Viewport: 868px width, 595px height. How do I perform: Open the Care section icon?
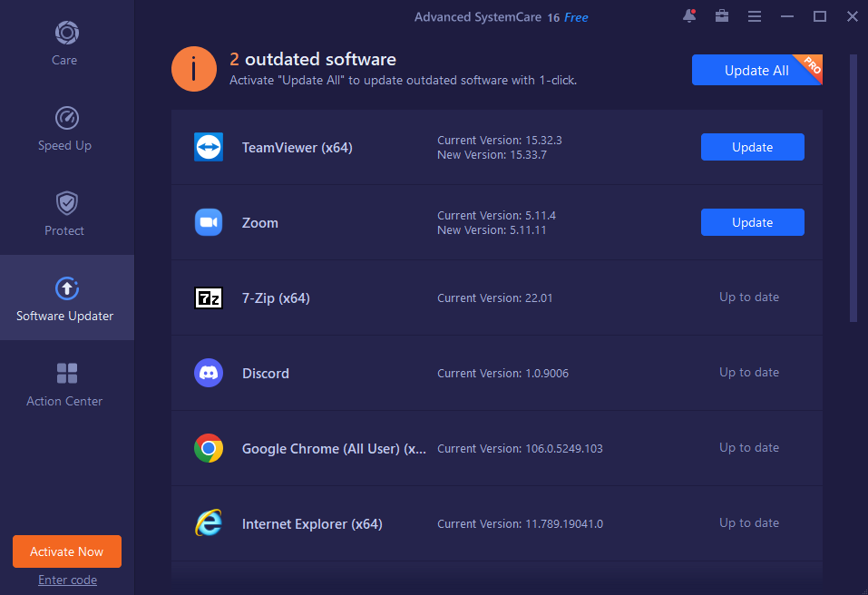coord(67,33)
